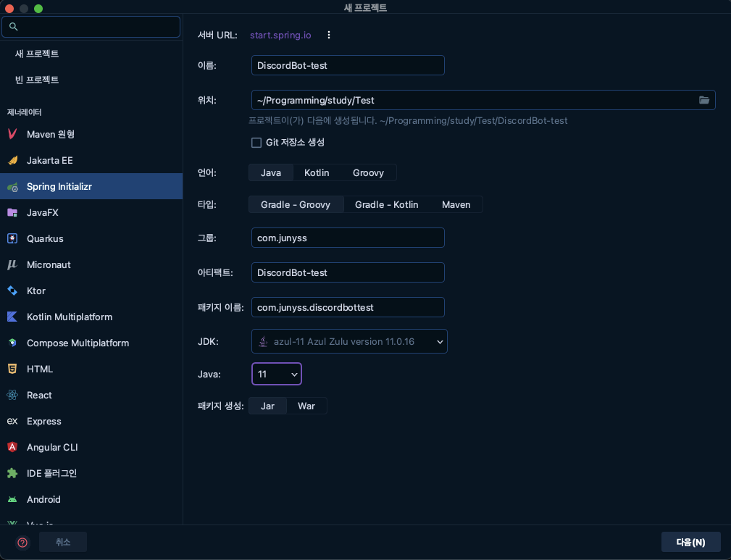Select the Micronaut generator entry
Image resolution: width=731 pixels, height=560 pixels.
point(91,265)
